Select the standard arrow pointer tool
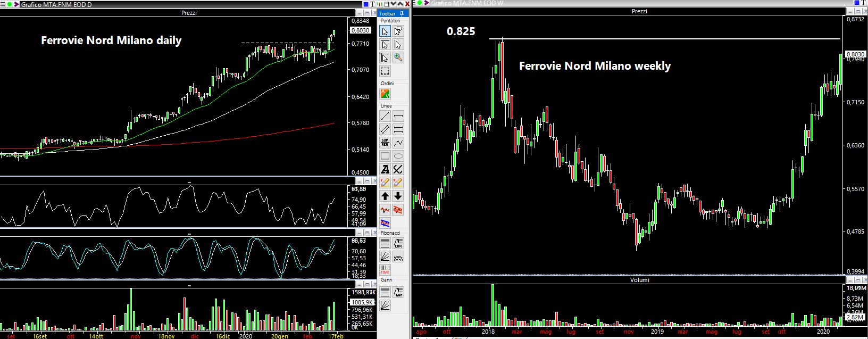 tap(385, 31)
